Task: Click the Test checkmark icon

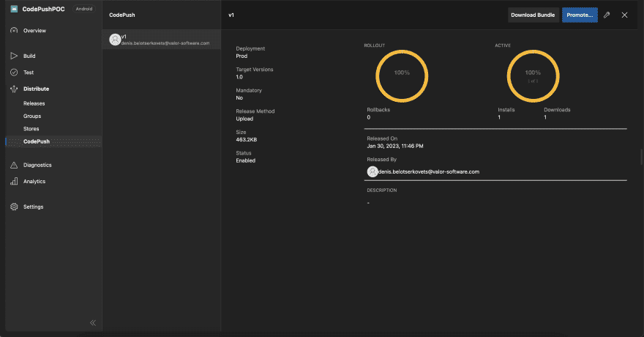Action: pos(14,73)
